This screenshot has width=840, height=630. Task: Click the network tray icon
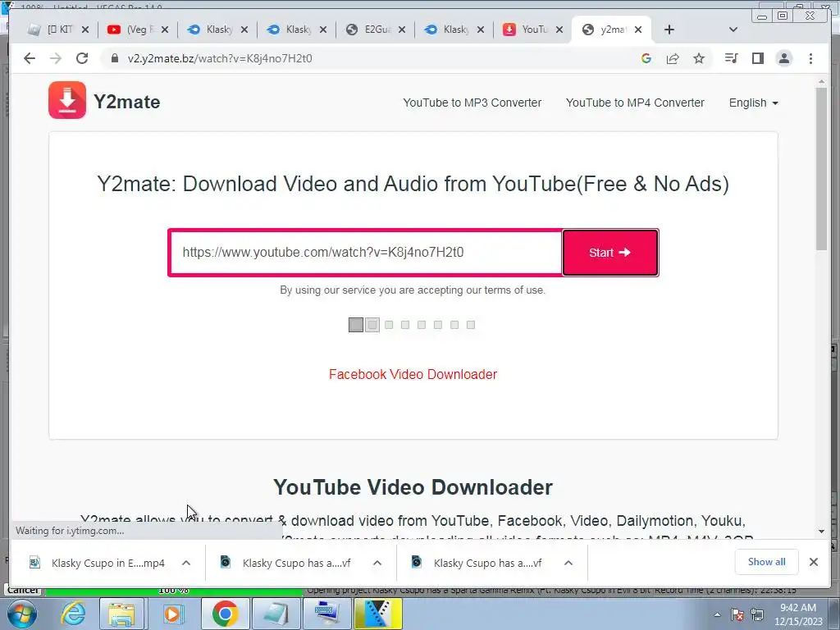[757, 614]
